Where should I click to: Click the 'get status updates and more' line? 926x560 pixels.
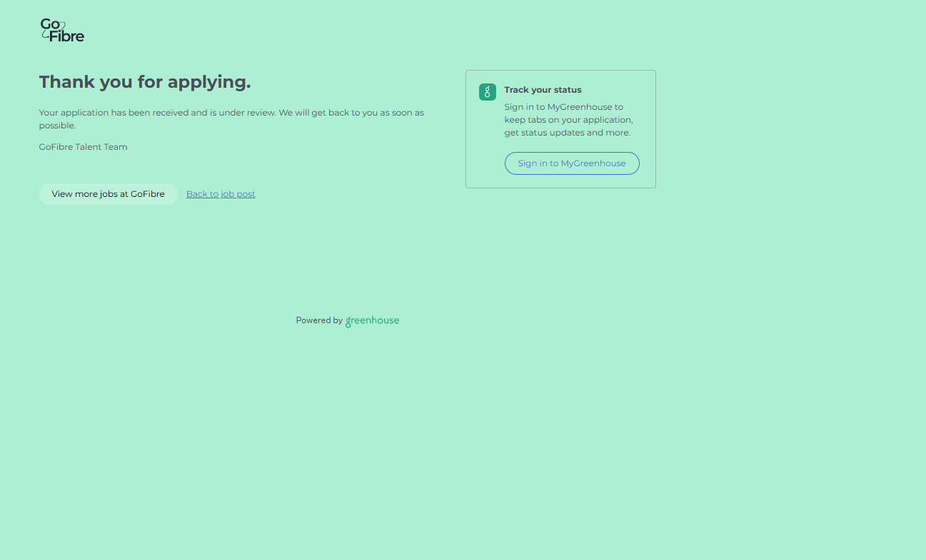[567, 133]
